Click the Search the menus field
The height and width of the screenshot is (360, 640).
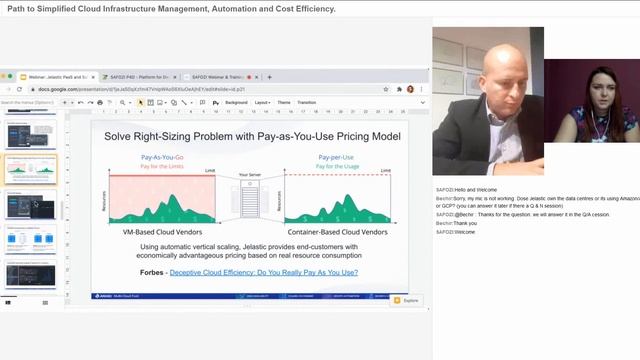(27, 102)
